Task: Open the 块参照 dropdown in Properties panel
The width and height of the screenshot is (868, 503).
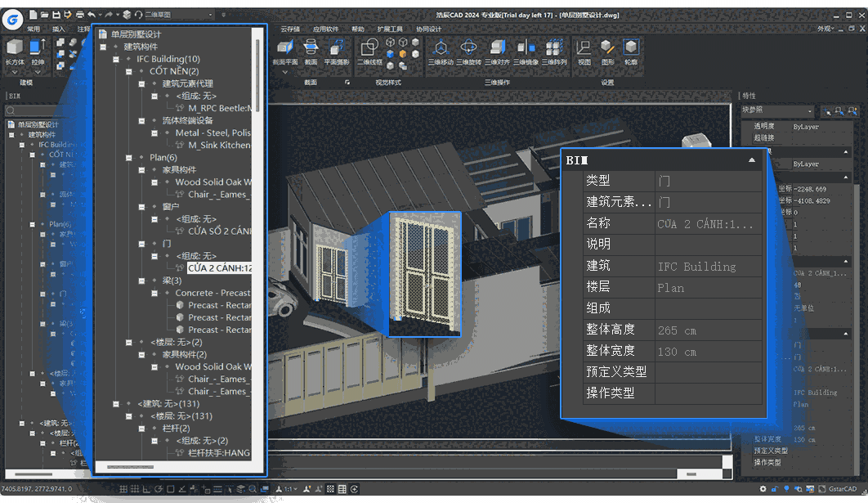Action: pyautogui.click(x=811, y=111)
